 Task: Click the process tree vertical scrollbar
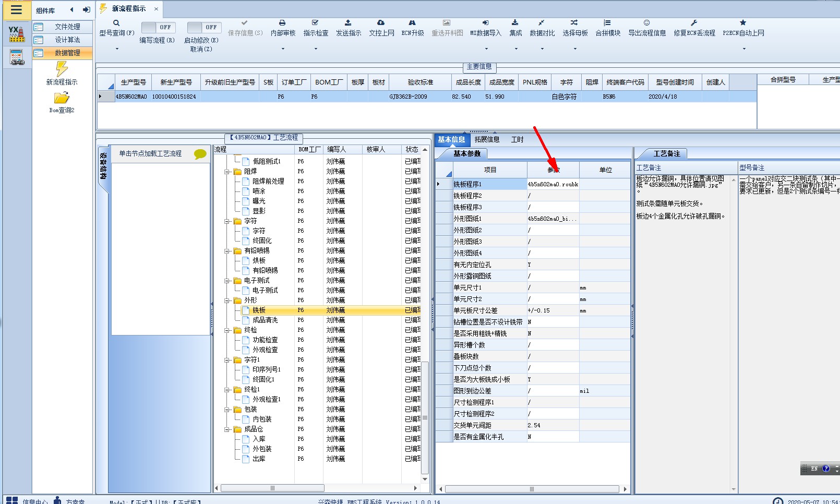point(425,417)
